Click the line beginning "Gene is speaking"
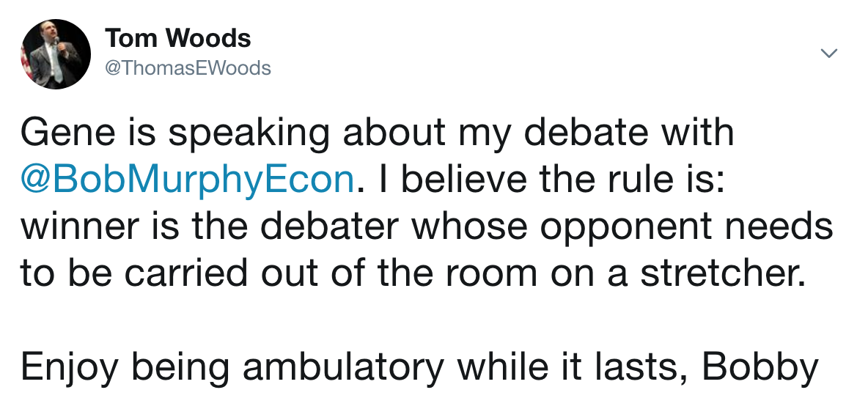868x409 pixels. (378, 133)
